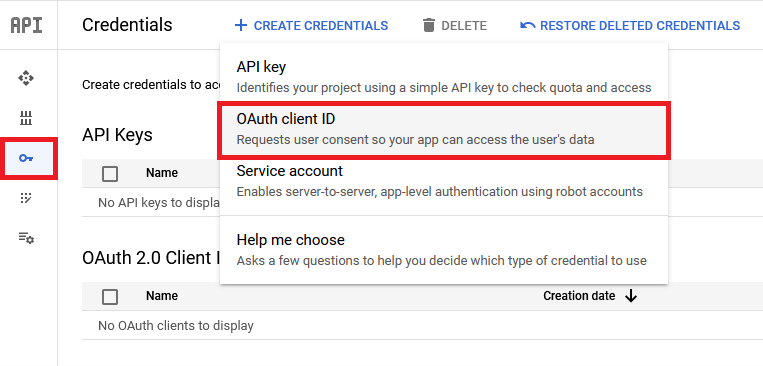Click CREATE CREDENTIALS button

[x=311, y=25]
